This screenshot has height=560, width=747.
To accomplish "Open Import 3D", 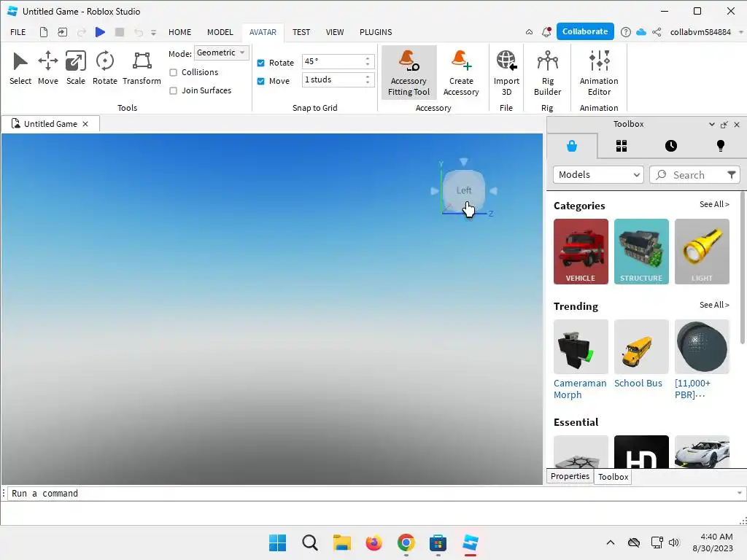I will pos(506,72).
